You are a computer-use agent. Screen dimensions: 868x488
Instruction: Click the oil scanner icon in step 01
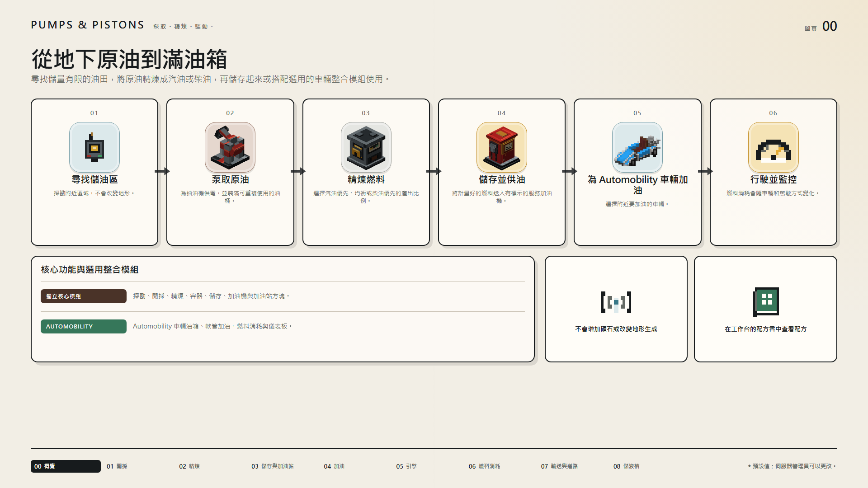[94, 147]
